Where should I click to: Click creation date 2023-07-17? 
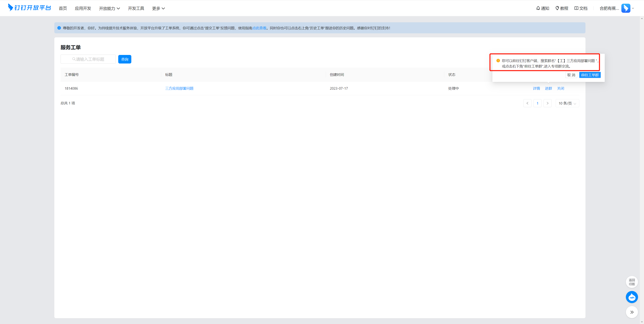click(339, 88)
